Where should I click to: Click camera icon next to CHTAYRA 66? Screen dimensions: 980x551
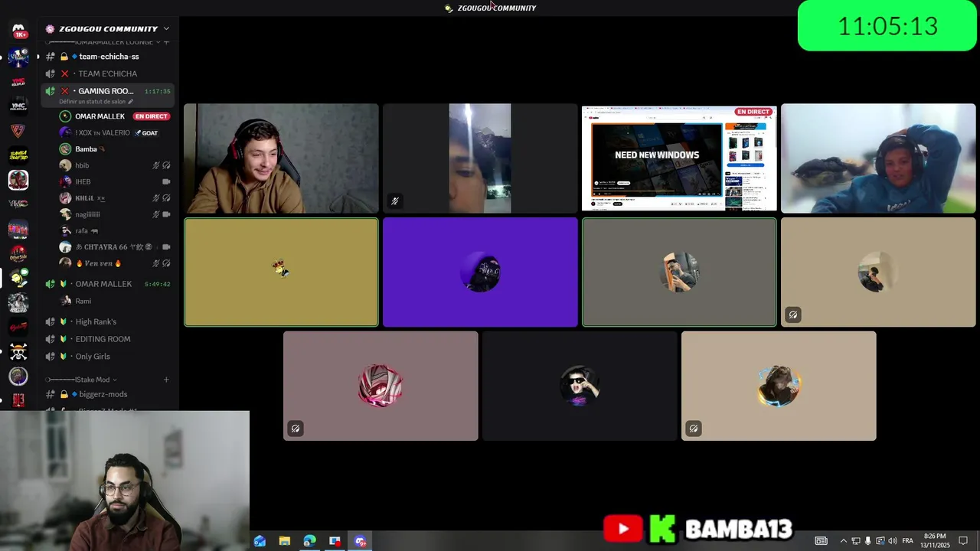point(166,247)
